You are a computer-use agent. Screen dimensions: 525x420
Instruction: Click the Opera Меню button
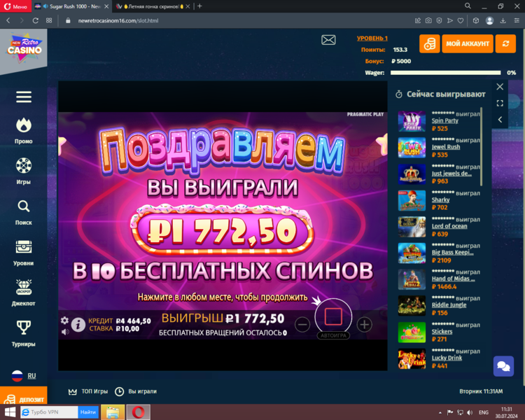(x=15, y=6)
